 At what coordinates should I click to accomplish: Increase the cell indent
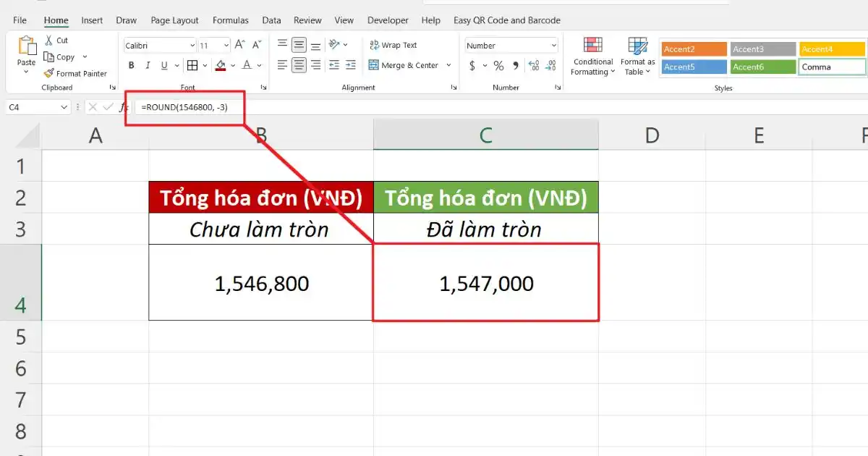pos(351,65)
